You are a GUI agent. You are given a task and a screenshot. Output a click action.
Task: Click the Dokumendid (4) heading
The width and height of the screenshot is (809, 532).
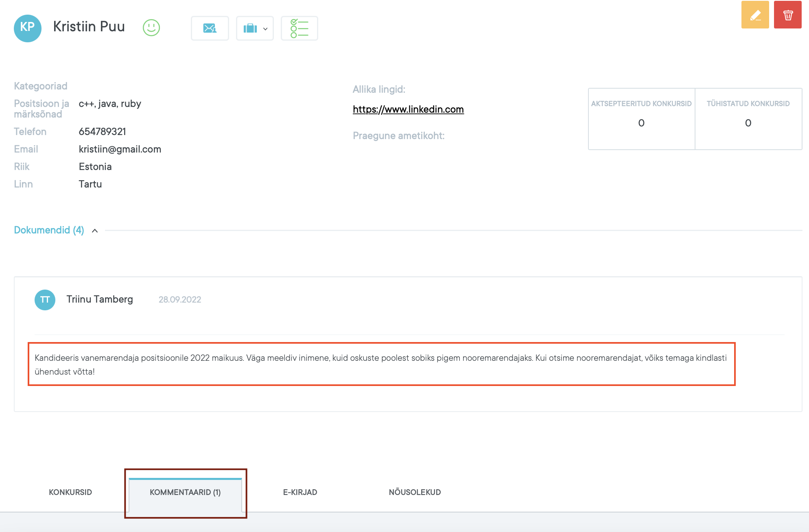click(49, 230)
